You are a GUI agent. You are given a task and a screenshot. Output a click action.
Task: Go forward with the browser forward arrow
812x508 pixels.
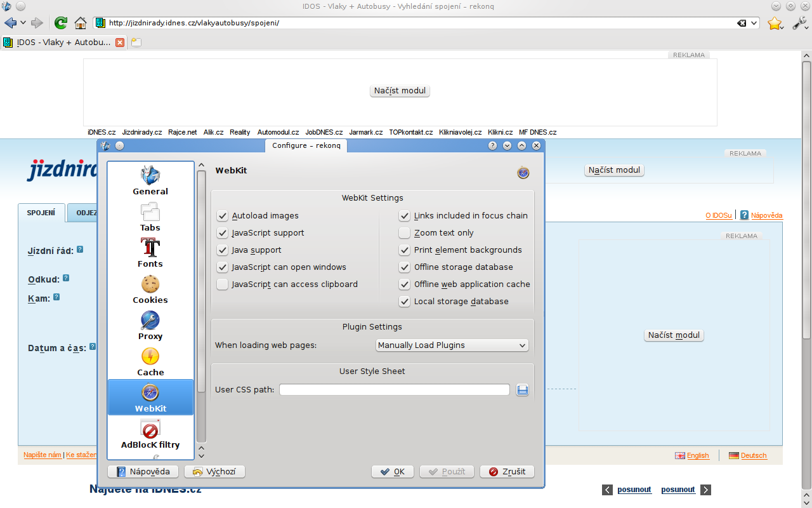[x=37, y=23]
